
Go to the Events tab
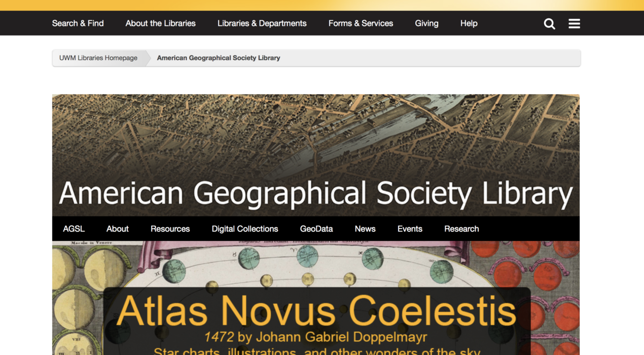(410, 229)
